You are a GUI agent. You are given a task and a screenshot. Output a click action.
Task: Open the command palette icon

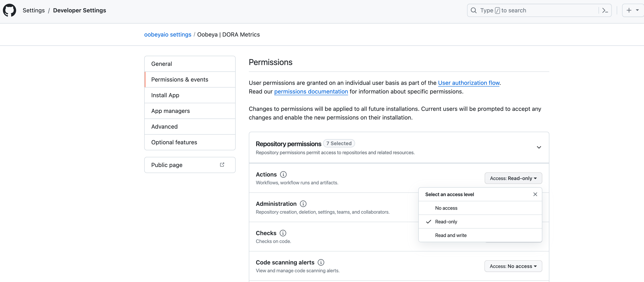coord(605,11)
